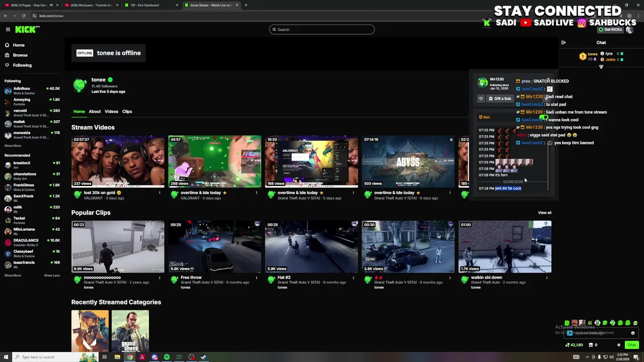Mute Lil Poppa tab audio icon
The width and height of the screenshot is (644, 362).
tap(51, 5)
